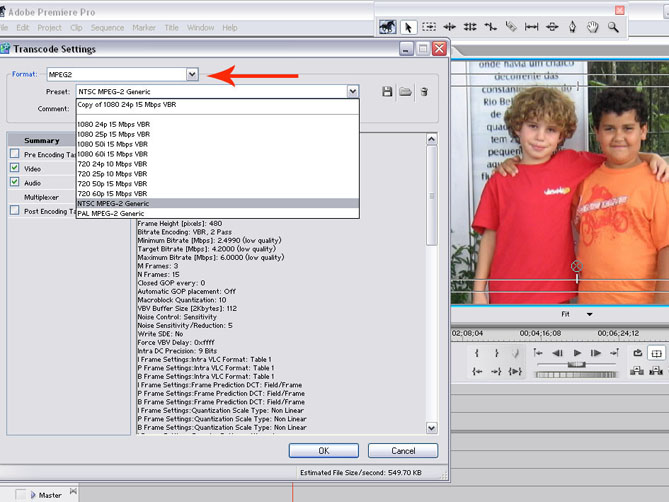
Task: Choose the Hand tool
Action: coord(594,28)
